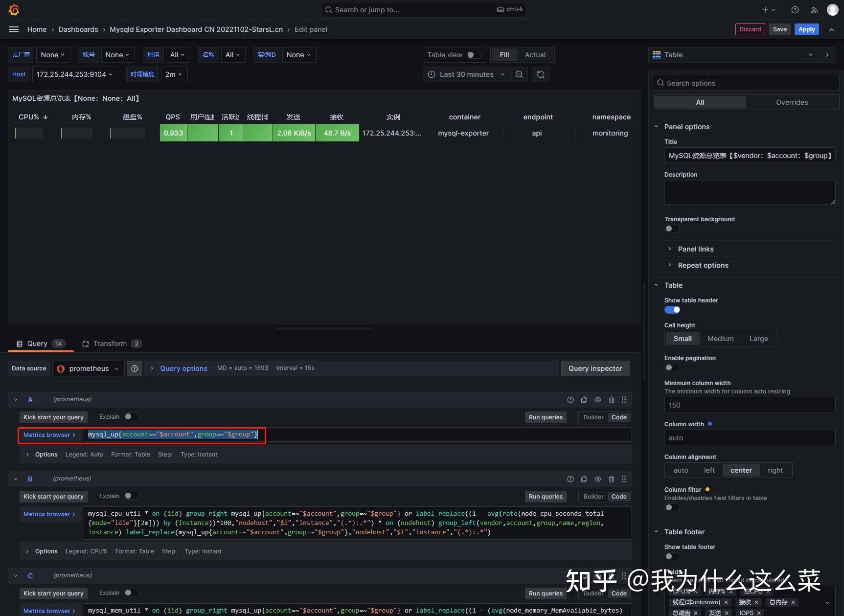
Task: Enable Show table footer switch
Action: pyautogui.click(x=672, y=556)
